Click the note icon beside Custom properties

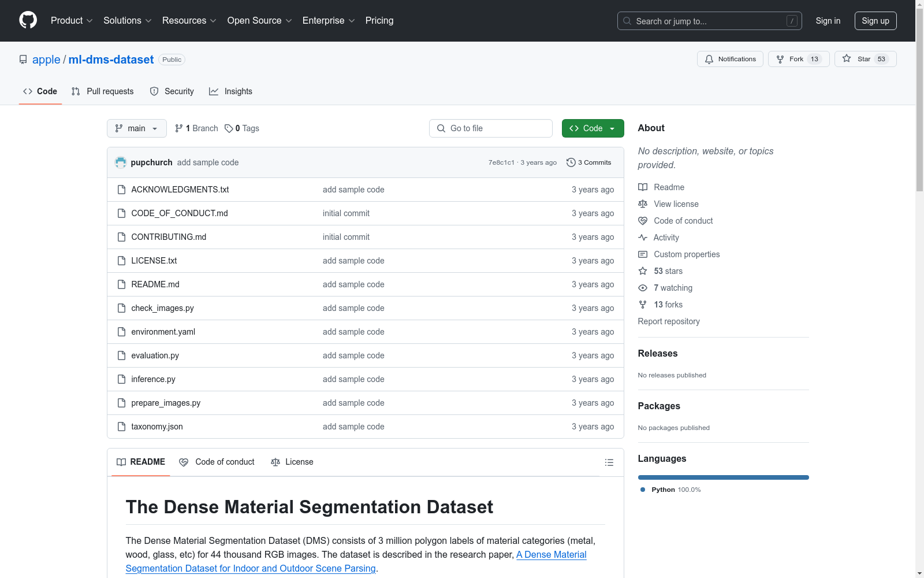click(x=643, y=254)
